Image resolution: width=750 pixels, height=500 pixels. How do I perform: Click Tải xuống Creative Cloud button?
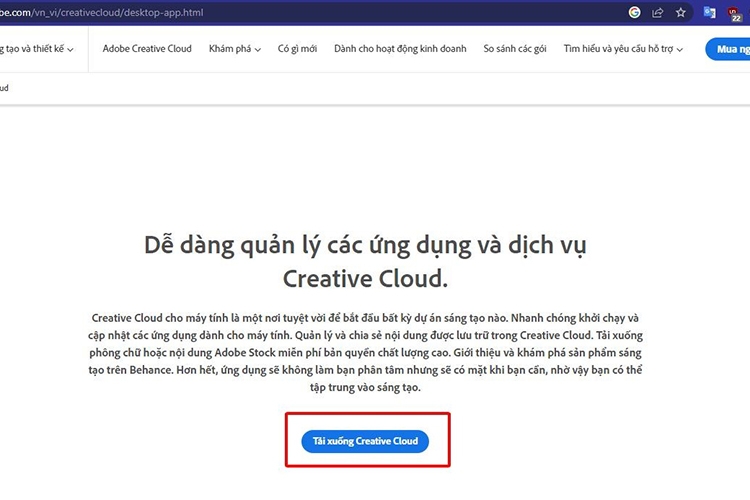click(x=365, y=441)
